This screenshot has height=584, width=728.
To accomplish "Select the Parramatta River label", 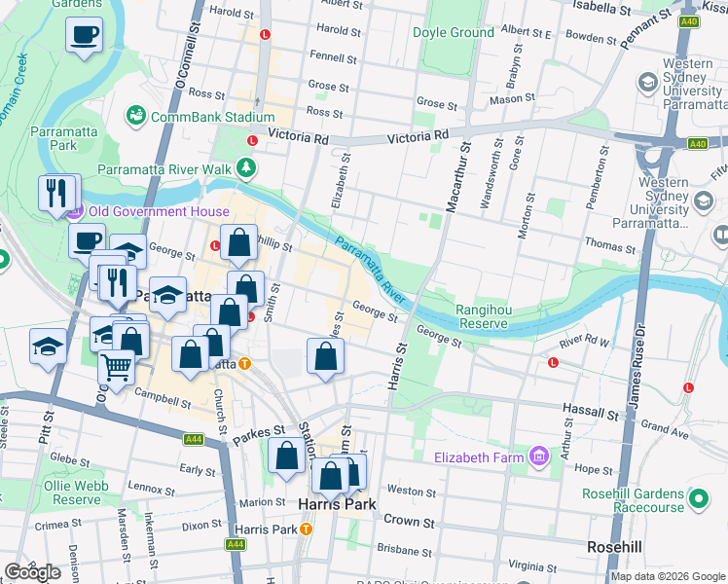I will [370, 270].
